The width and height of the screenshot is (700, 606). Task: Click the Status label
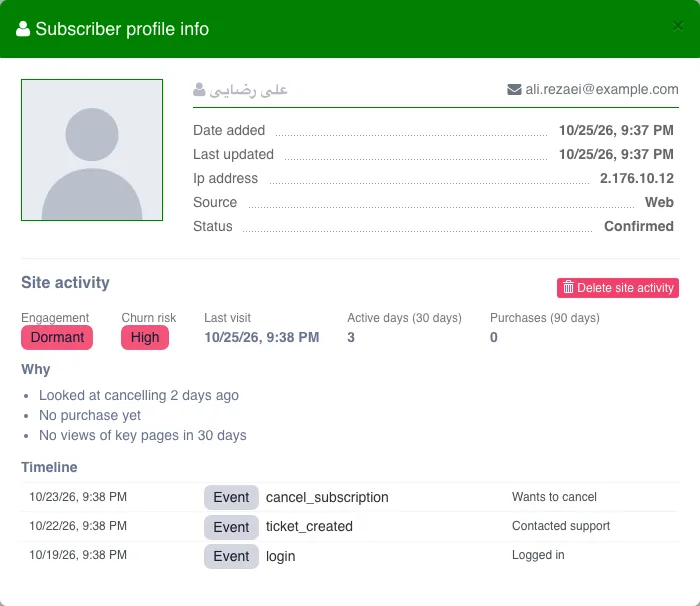click(213, 226)
